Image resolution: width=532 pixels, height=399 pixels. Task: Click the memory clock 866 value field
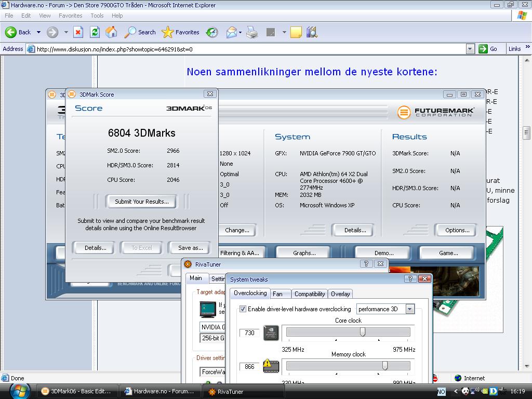(249, 366)
